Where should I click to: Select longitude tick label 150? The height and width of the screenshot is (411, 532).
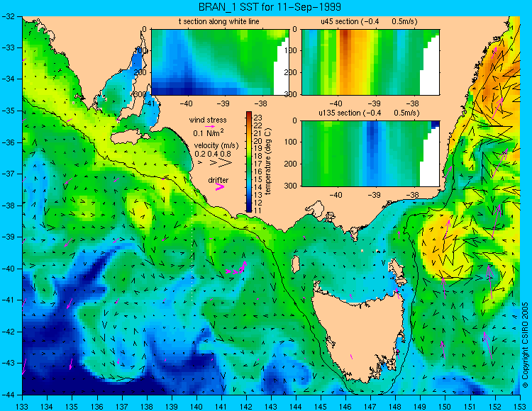(x=445, y=406)
